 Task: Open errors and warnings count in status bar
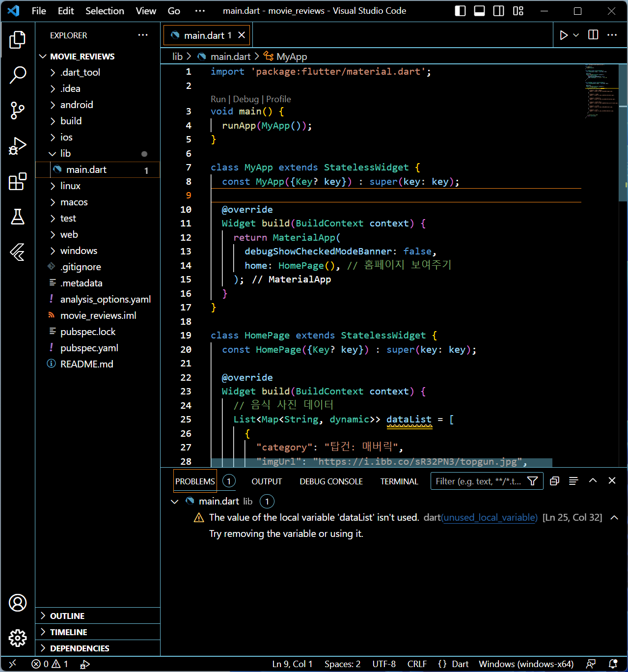(50, 664)
